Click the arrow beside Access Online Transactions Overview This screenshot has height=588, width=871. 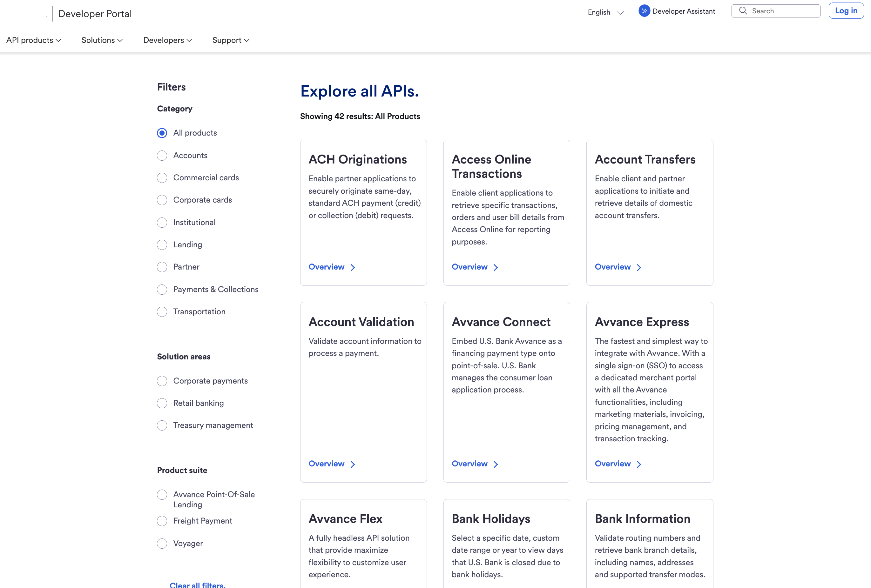tap(496, 267)
